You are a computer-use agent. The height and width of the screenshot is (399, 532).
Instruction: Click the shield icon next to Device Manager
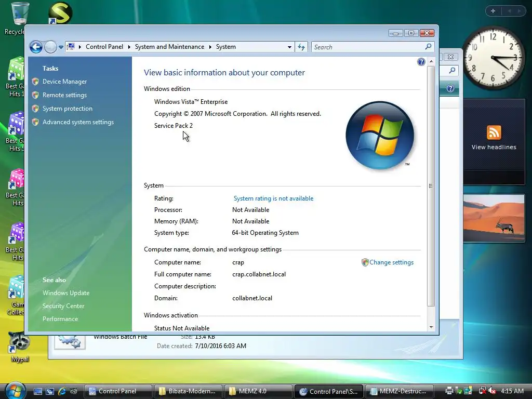[x=35, y=82]
